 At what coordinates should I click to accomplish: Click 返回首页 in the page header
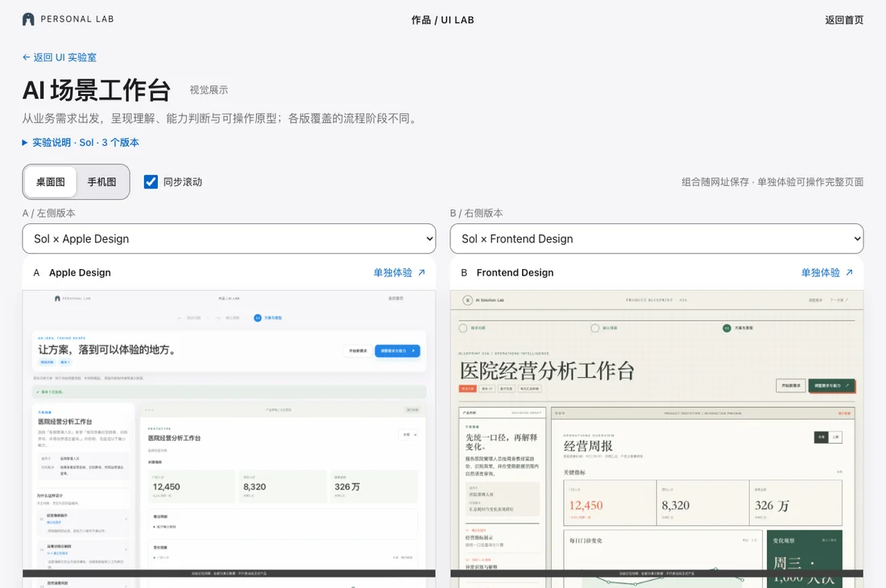(844, 20)
